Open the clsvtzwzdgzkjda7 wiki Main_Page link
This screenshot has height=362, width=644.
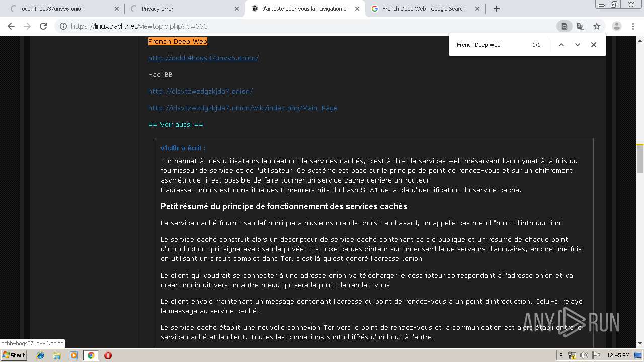(243, 108)
